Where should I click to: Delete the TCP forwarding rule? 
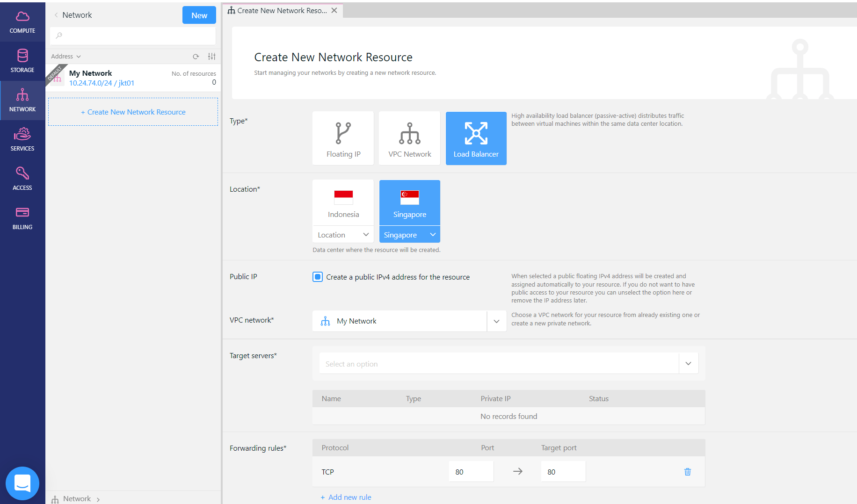point(687,472)
